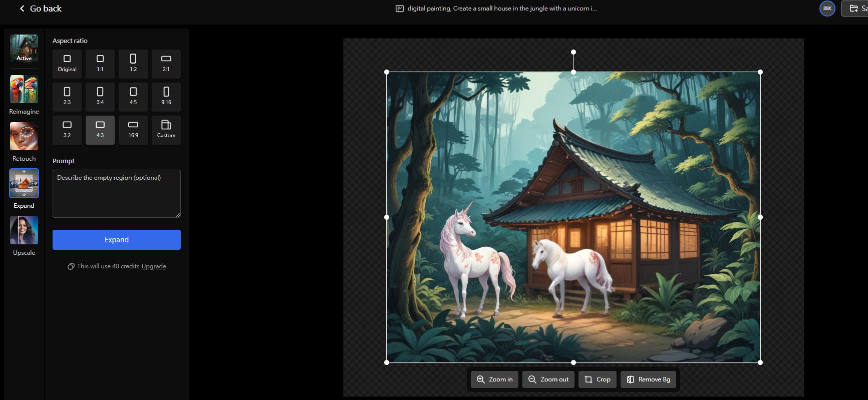This screenshot has height=400, width=868.
Task: Zoom out of the canvas
Action: point(548,379)
